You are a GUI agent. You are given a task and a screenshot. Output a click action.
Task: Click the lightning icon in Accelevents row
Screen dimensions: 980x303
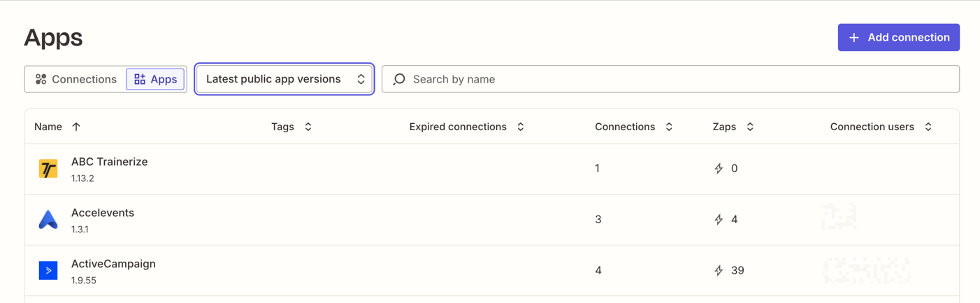719,220
